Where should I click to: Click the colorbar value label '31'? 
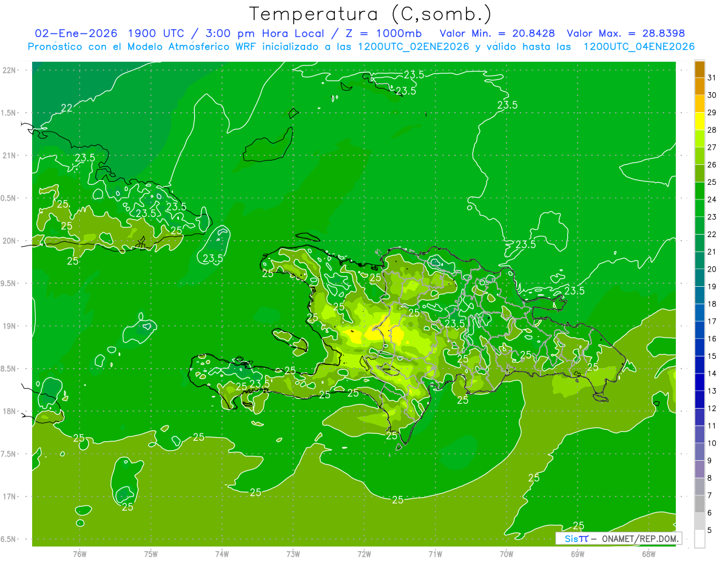pyautogui.click(x=712, y=78)
